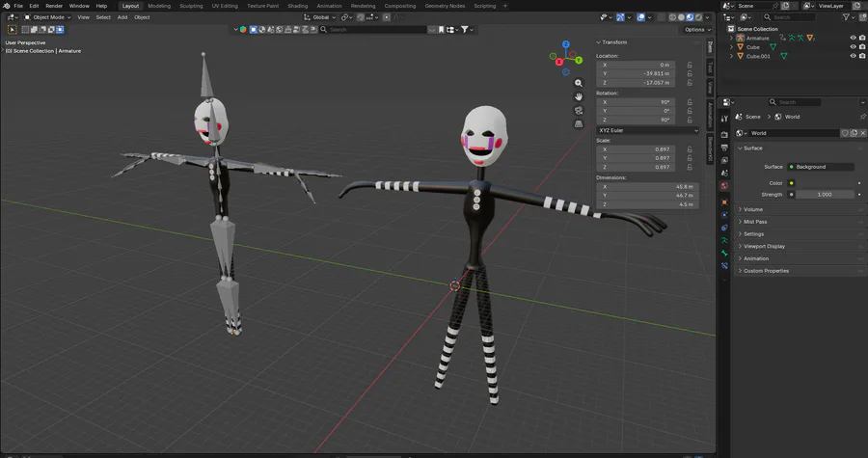This screenshot has width=868, height=458.
Task: Open the File menu
Action: [x=18, y=6]
